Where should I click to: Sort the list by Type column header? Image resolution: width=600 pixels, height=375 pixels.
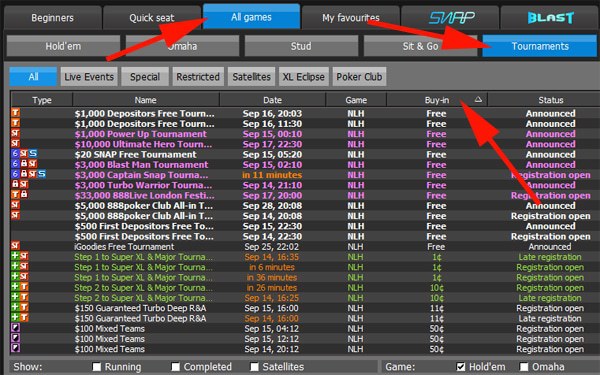pos(42,100)
